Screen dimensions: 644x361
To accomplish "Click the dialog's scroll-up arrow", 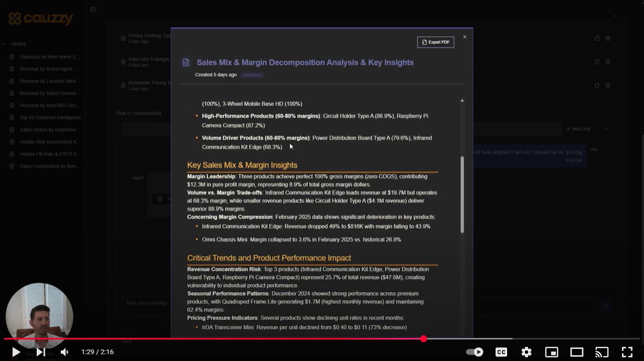I will coord(462,100).
